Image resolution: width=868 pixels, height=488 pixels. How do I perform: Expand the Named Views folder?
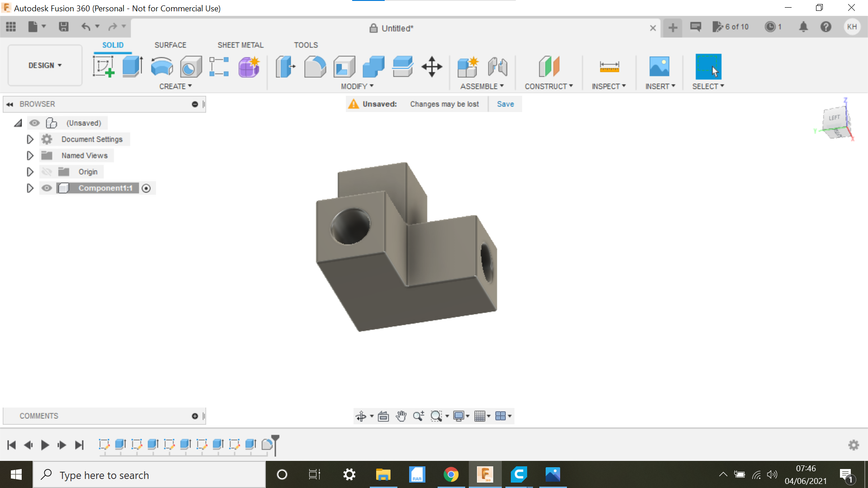click(30, 155)
